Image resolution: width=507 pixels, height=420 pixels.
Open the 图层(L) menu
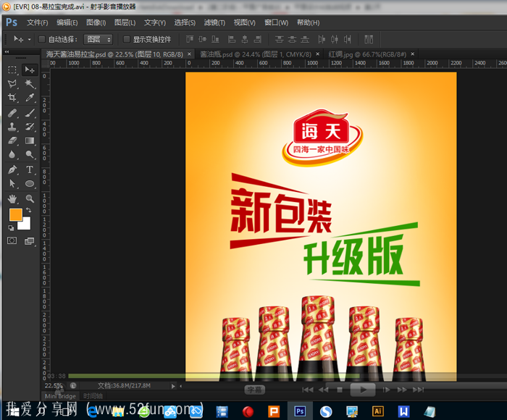point(125,22)
